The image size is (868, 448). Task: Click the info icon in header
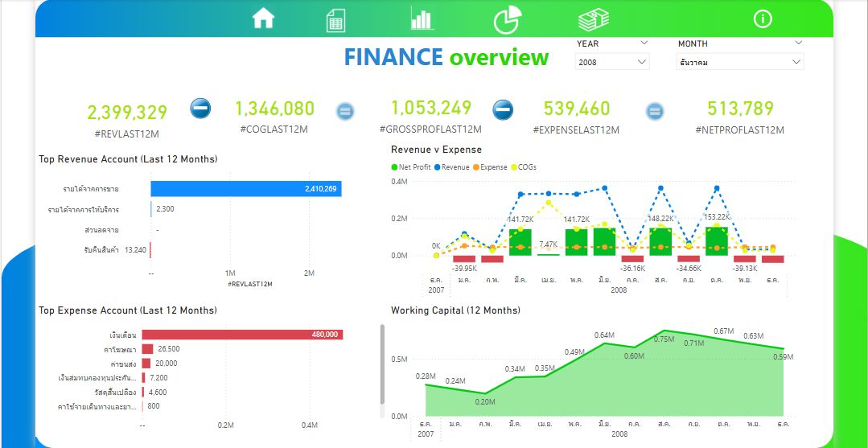click(762, 19)
